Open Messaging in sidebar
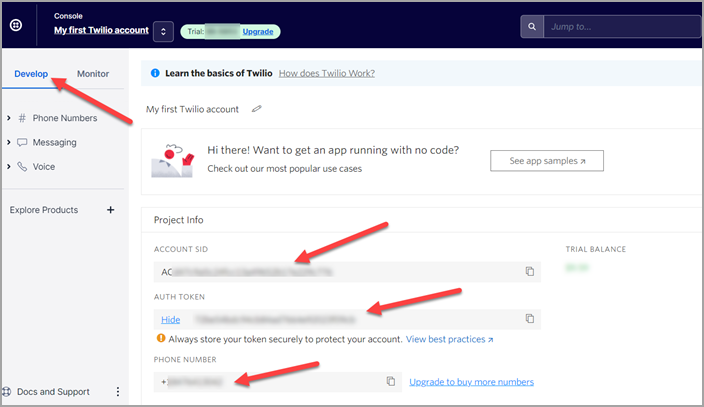The height and width of the screenshot is (407, 704). [x=54, y=142]
